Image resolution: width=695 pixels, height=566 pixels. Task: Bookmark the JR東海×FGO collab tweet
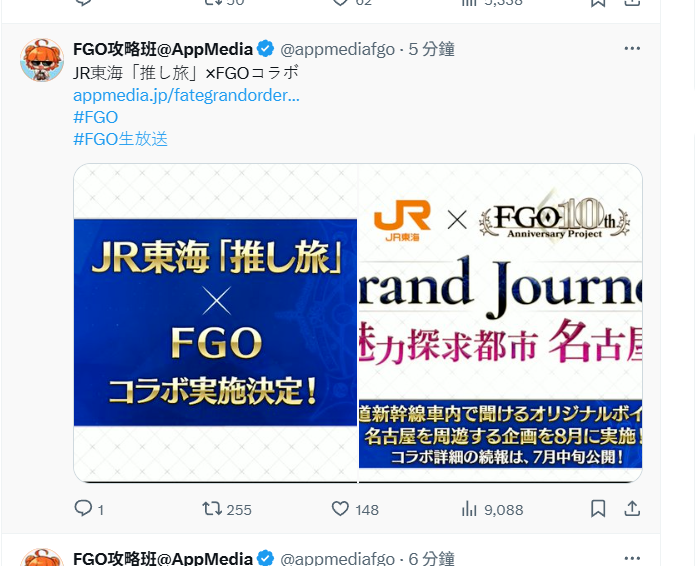(598, 508)
